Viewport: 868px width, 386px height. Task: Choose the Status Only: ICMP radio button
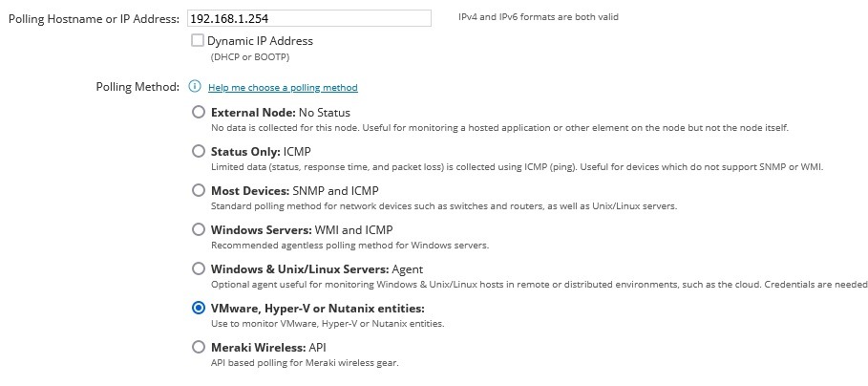click(199, 151)
